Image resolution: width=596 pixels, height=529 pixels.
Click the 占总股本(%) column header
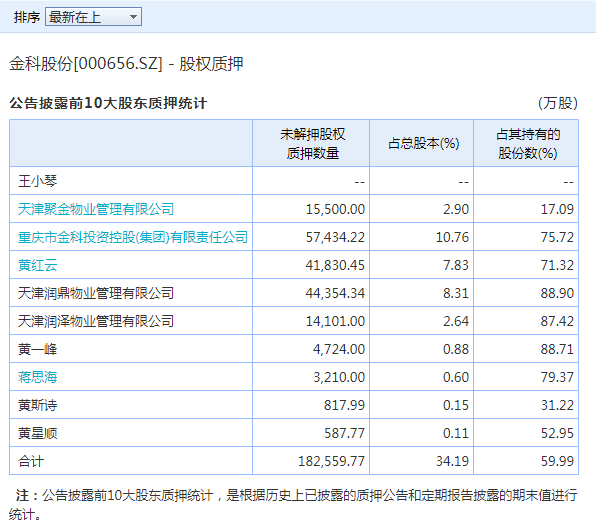point(423,144)
